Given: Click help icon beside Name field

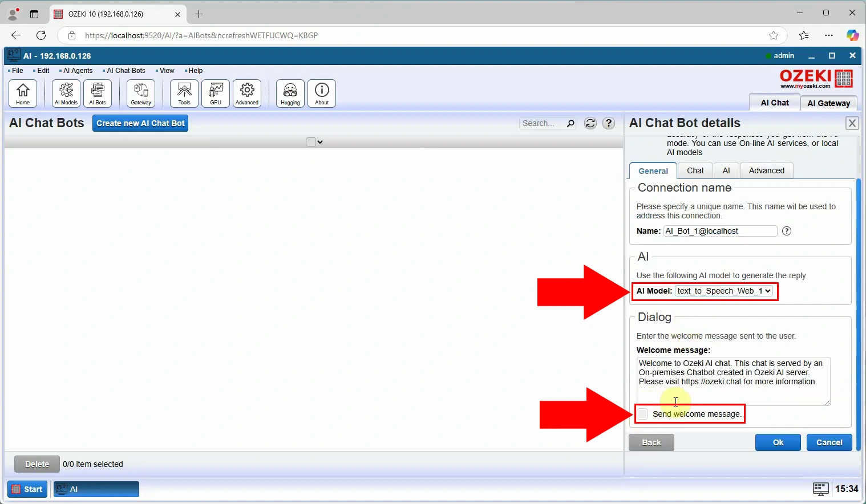Looking at the screenshot, I should (x=787, y=231).
